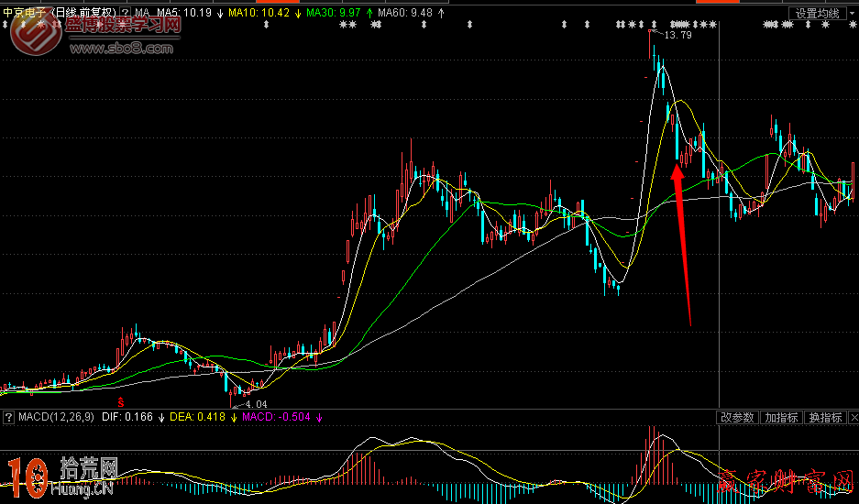Image resolution: width=859 pixels, height=504 pixels.
Task: Click the MA60 up arrow indicator
Action: click(x=443, y=14)
